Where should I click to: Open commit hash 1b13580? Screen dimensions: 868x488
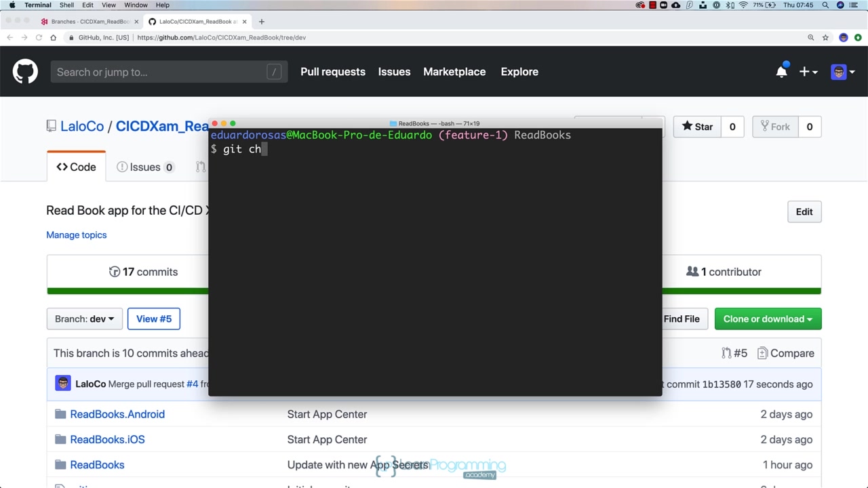coord(722,384)
